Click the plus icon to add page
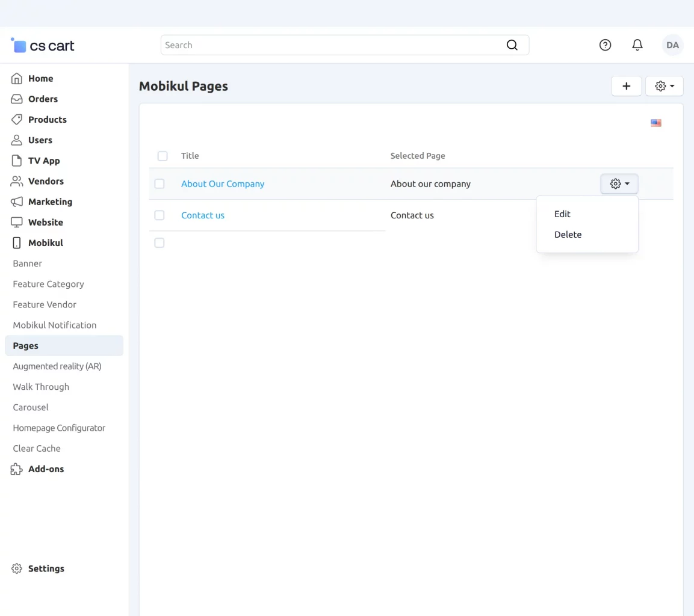Screen dimensions: 694x616 coord(626,86)
